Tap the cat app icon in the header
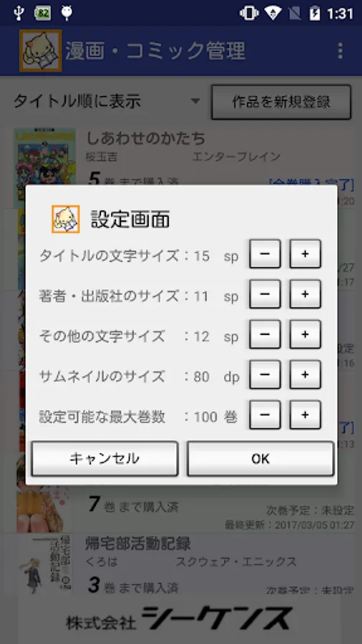This screenshot has width=362, height=644. [x=40, y=51]
